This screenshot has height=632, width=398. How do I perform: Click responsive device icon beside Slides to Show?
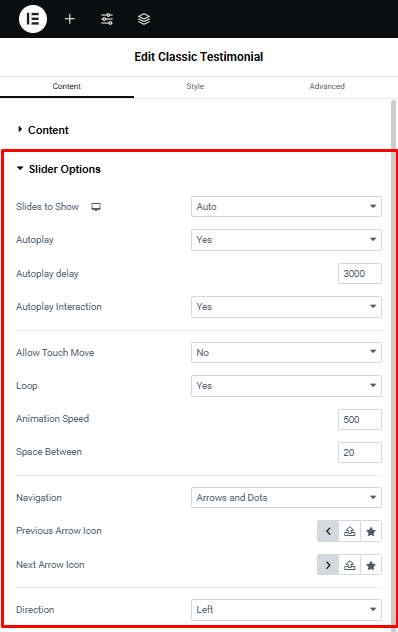(x=96, y=207)
